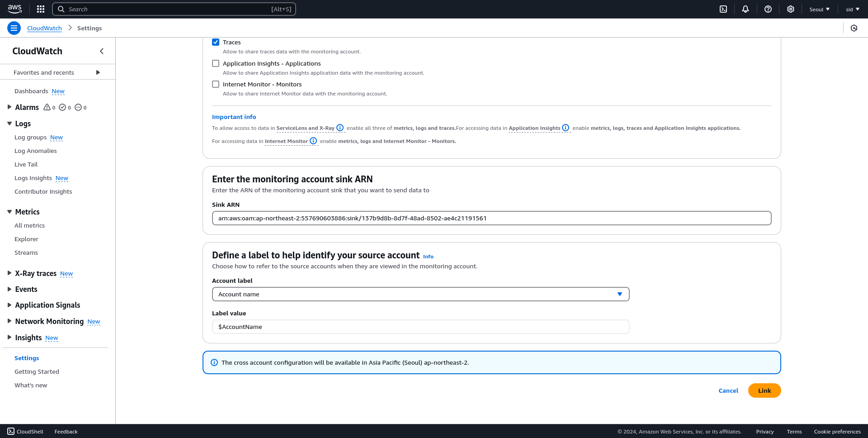Expand the X-Ray traces section
The image size is (868, 438).
pyautogui.click(x=9, y=273)
